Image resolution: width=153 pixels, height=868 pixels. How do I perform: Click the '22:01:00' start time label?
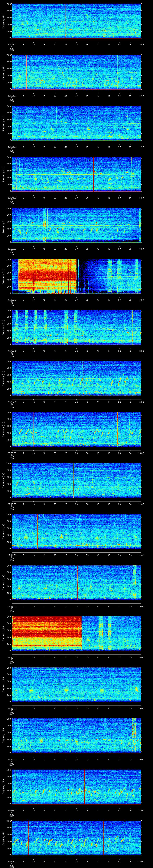(x=12, y=44)
